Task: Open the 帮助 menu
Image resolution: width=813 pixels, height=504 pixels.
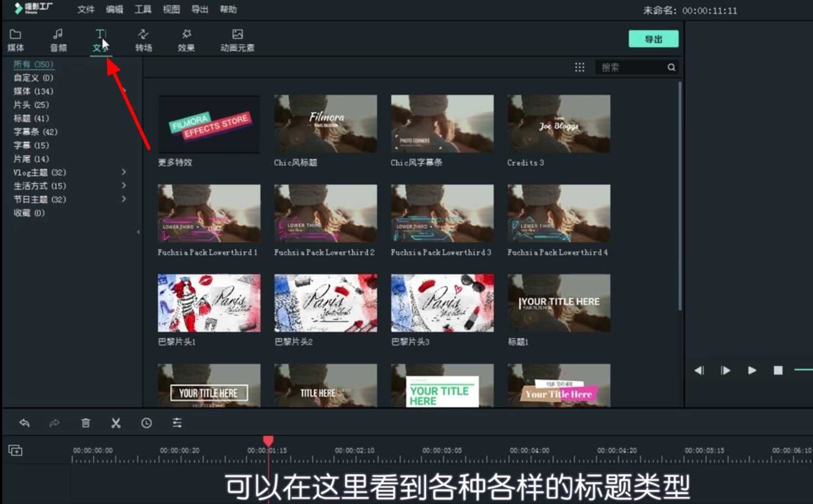Action: click(228, 9)
